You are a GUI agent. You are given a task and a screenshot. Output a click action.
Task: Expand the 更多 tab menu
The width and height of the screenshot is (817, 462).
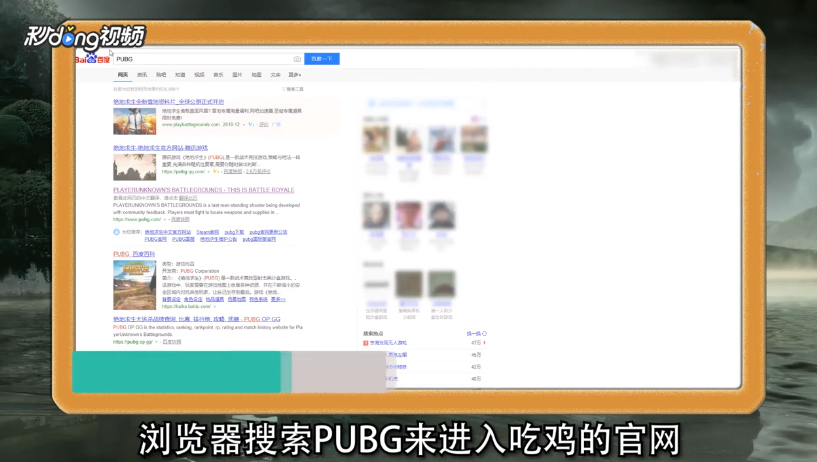click(x=295, y=75)
